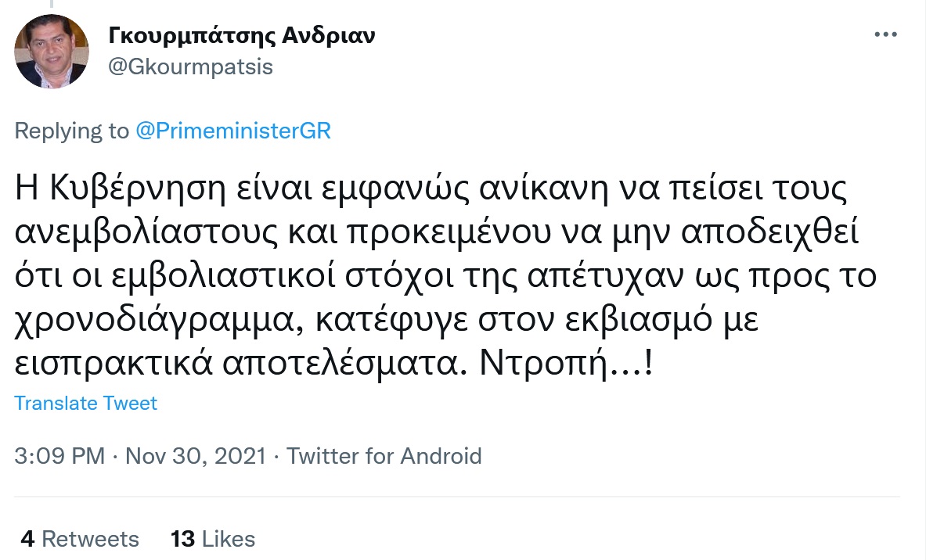Open the Γκουρμπάτσης Ανδριαν display name
The height and width of the screenshot is (560, 926).
click(240, 36)
